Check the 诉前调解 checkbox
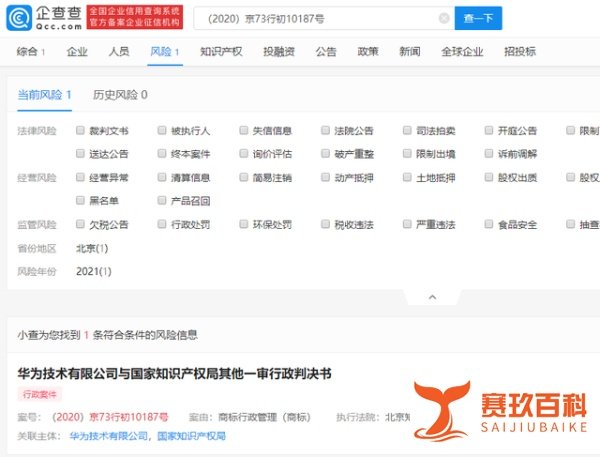 [489, 154]
